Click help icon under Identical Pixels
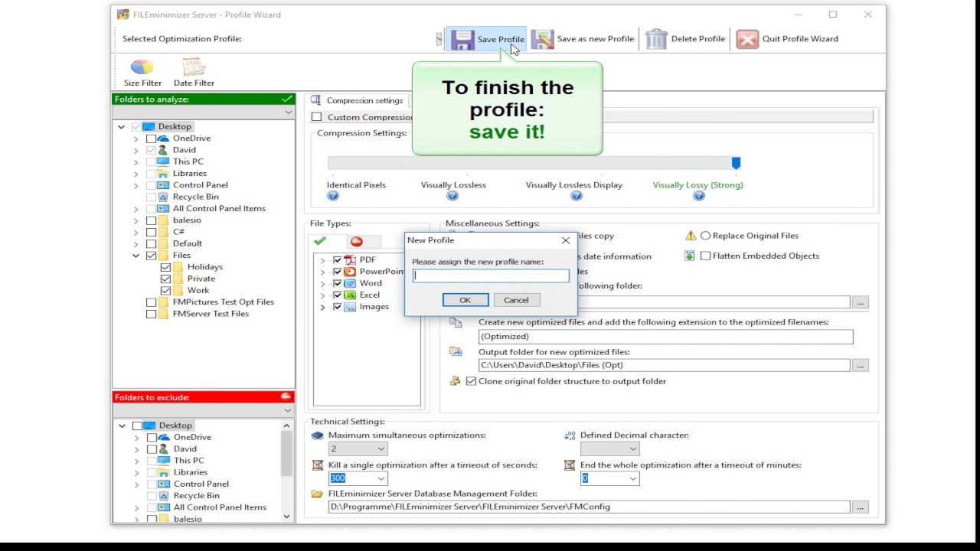 point(333,196)
